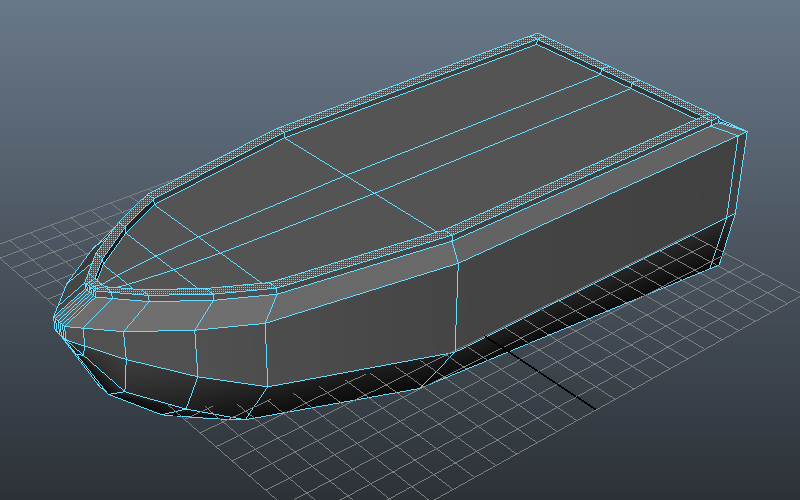800x500 pixels.
Task: Select the textured rim strip along the stern
Action: point(625,74)
